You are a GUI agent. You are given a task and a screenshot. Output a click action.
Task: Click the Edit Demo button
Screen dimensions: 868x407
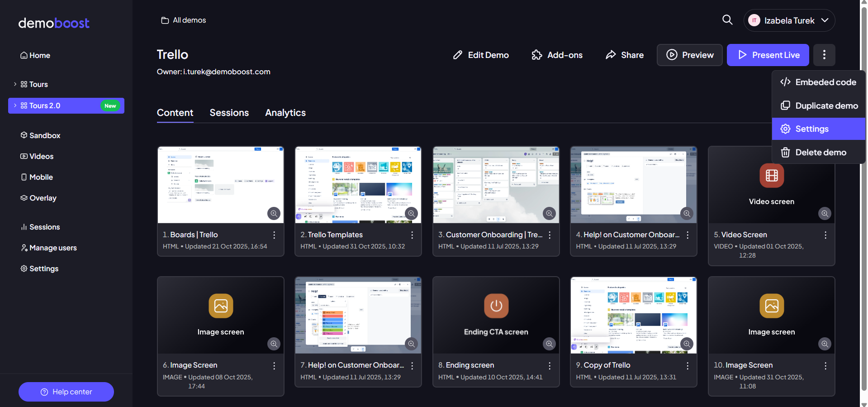(x=481, y=55)
